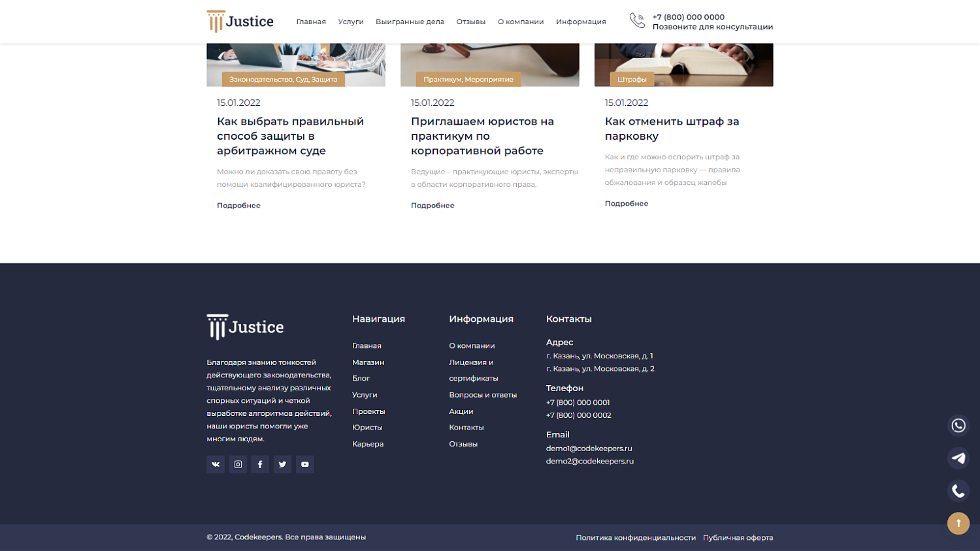Open the Facebook social icon
This screenshot has height=551, width=980.
(260, 464)
